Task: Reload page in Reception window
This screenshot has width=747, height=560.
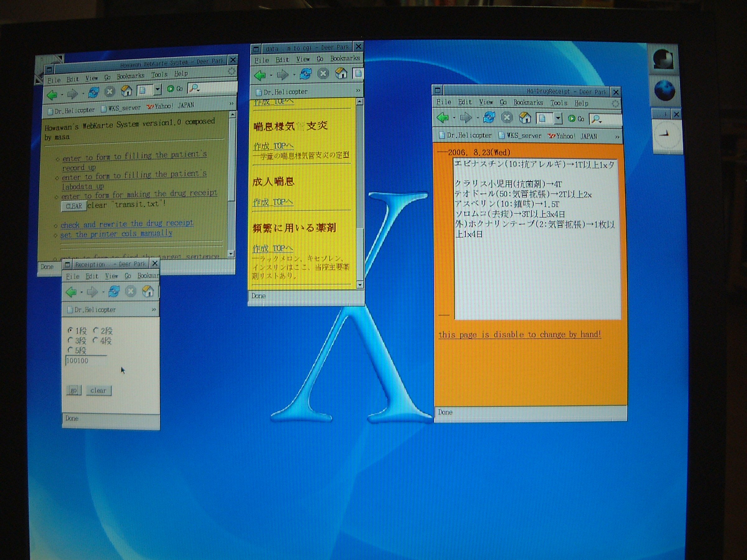Action: (114, 291)
